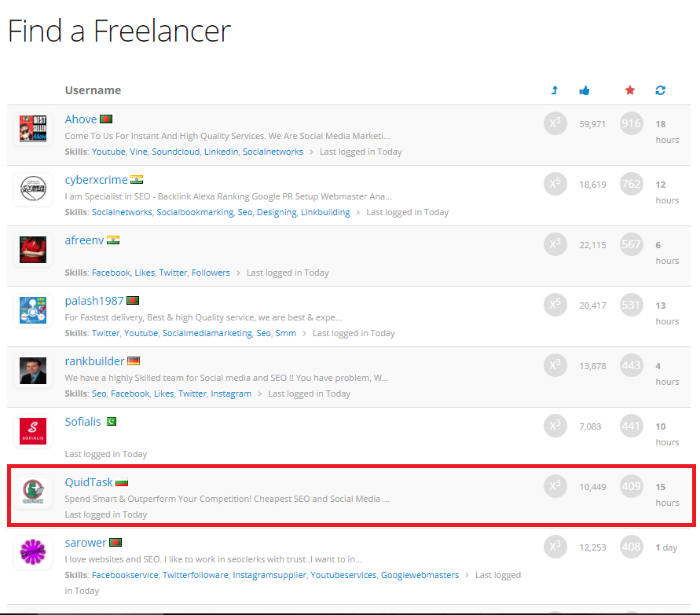
Task: Open the Sofialis logo thumbnail
Action: pos(33,431)
